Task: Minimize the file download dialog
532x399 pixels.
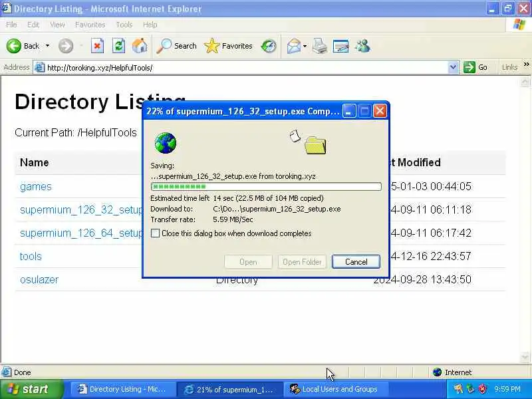Action: point(348,111)
